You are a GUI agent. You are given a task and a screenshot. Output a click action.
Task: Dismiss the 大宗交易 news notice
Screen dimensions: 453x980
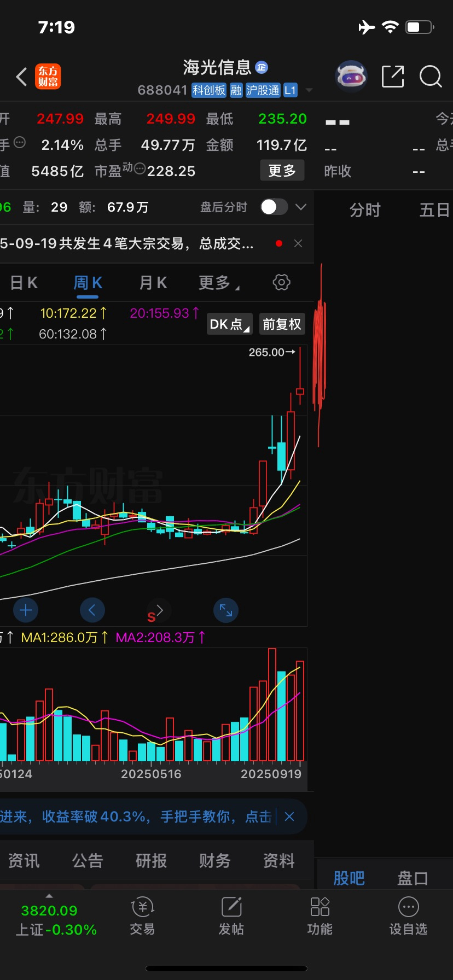coord(298,243)
